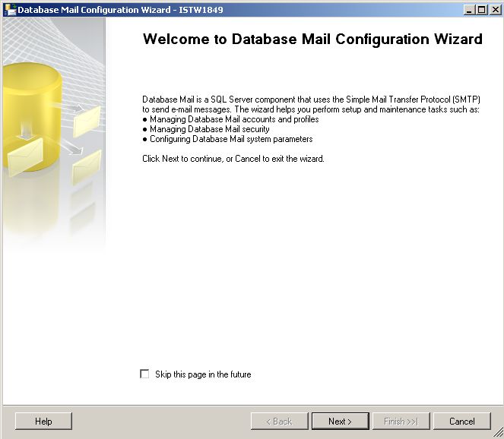
Task: Click the disabled Back button
Action: (279, 421)
